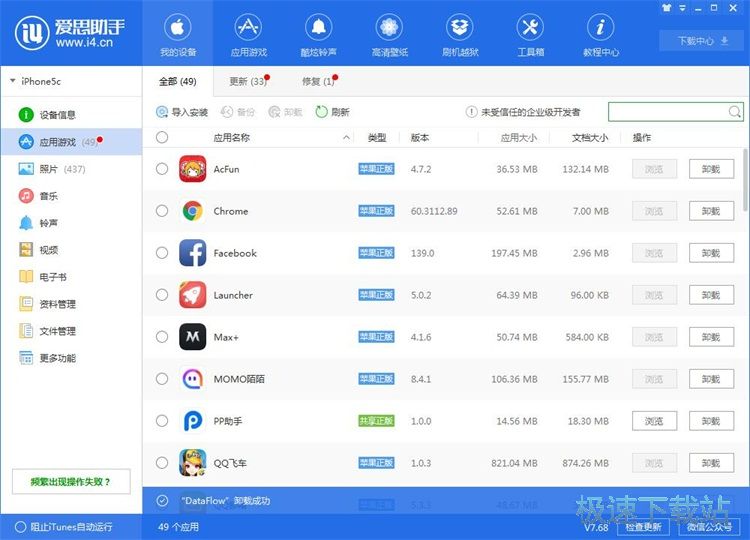
Task: Click the 下载中心 download button
Action: point(702,41)
